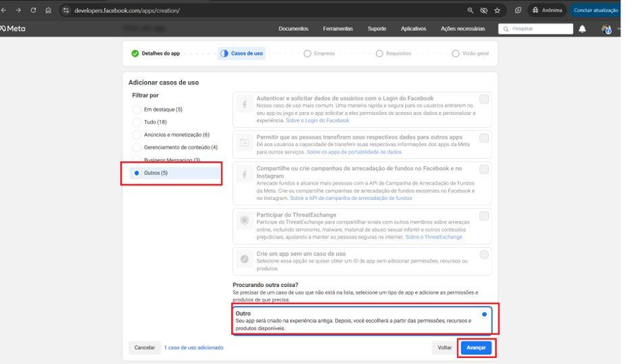Check the data transfer use case checkbox
The width and height of the screenshot is (635, 364).
[x=484, y=138]
